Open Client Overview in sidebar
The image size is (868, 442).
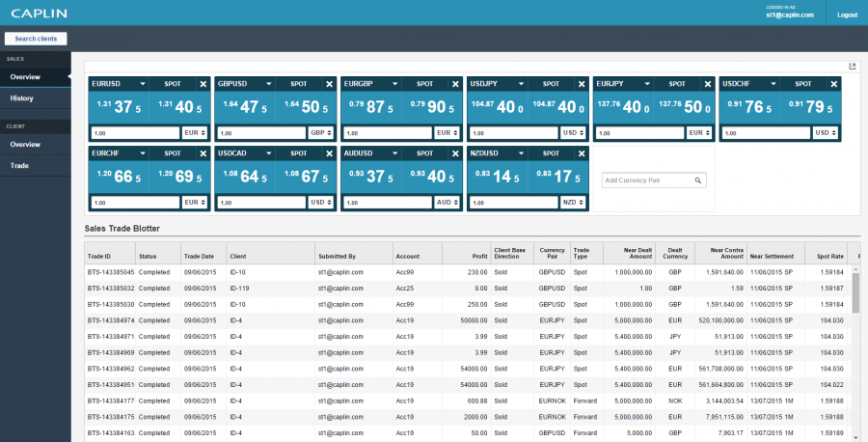tap(36, 144)
